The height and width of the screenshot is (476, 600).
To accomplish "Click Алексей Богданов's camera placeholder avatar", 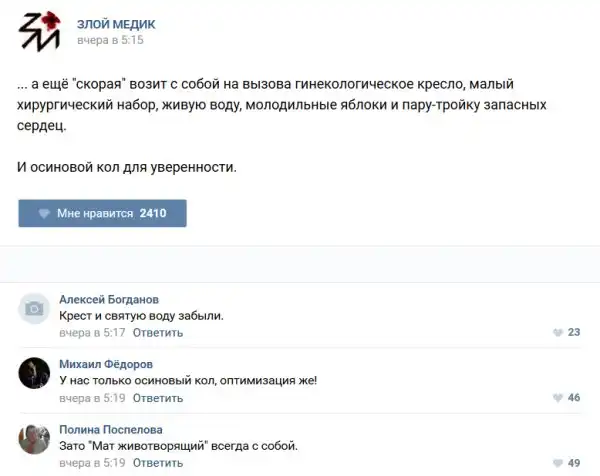I will tap(35, 310).
